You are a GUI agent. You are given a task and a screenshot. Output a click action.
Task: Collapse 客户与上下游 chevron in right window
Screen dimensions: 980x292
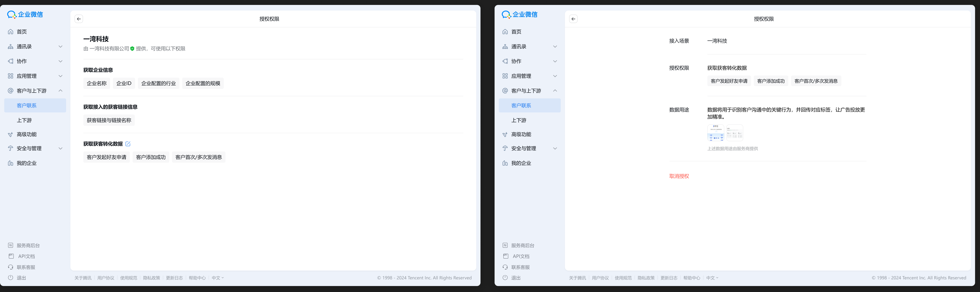point(555,90)
